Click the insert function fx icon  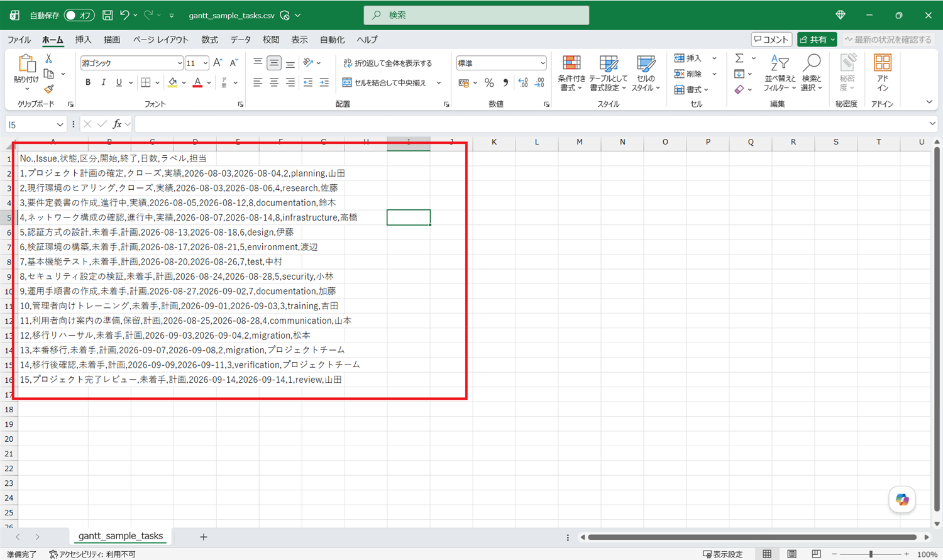point(117,124)
